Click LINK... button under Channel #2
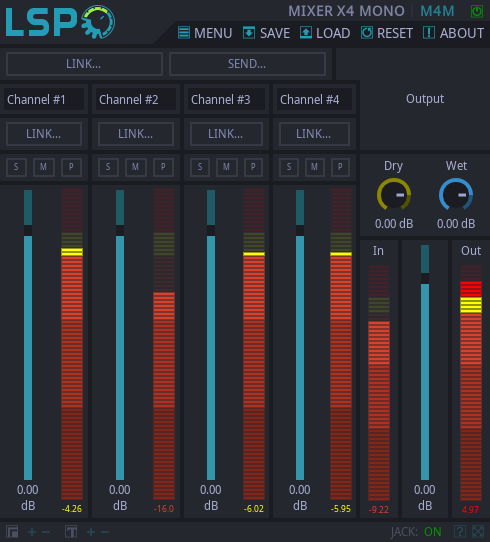Image resolution: width=490 pixels, height=542 pixels. 136,134
